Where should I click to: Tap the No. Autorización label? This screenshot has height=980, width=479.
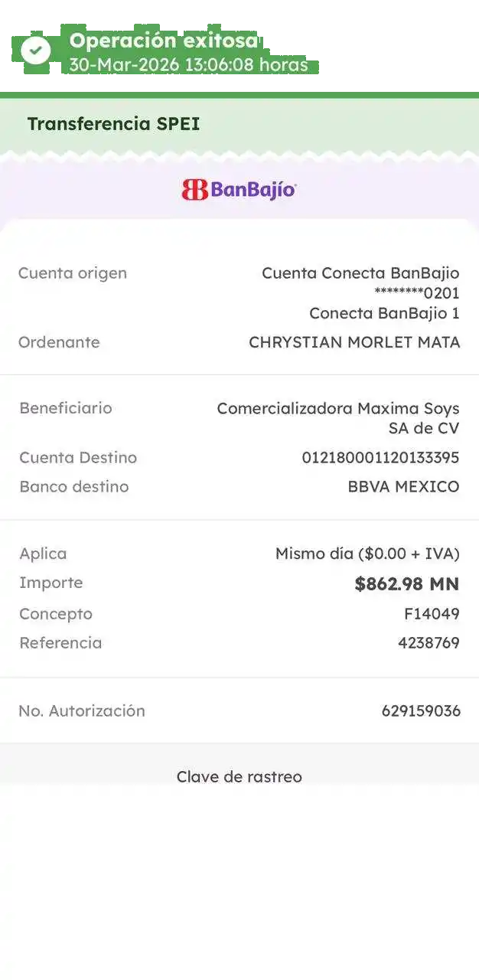point(82,711)
